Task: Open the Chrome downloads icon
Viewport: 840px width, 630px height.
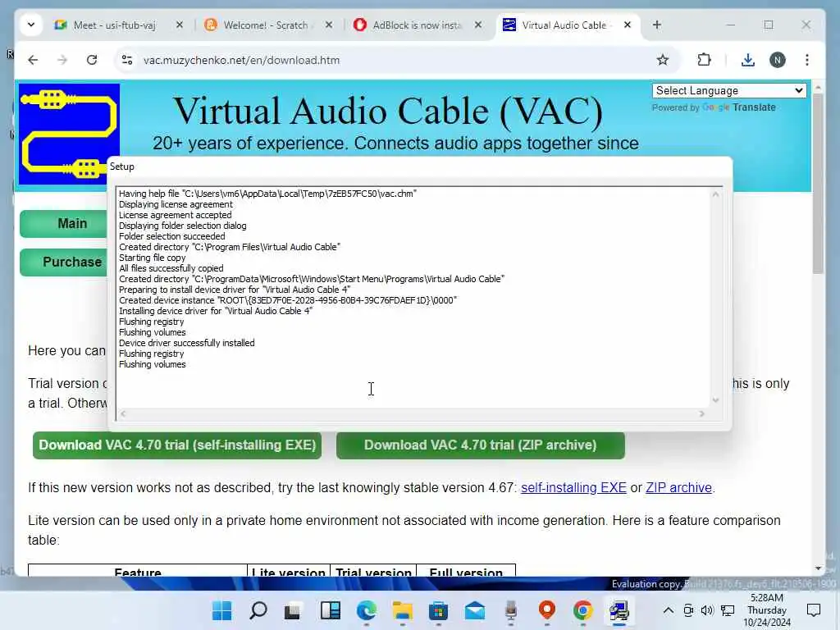Action: (x=748, y=60)
